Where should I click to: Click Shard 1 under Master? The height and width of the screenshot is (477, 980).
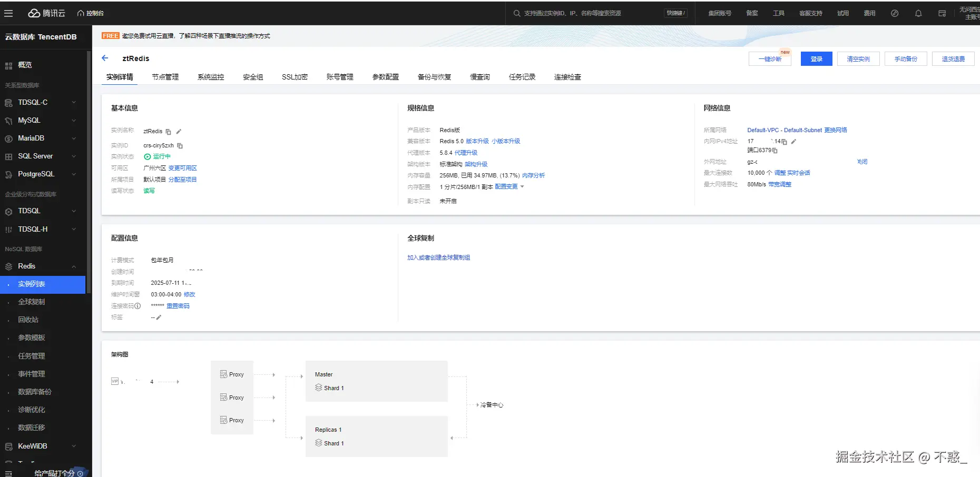coord(329,388)
